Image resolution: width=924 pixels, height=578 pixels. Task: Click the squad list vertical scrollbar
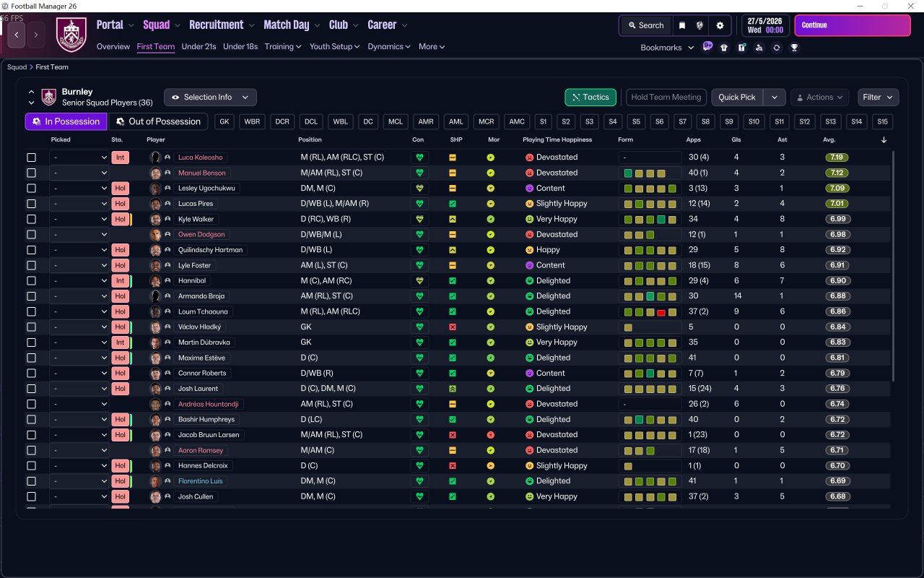tap(894, 265)
